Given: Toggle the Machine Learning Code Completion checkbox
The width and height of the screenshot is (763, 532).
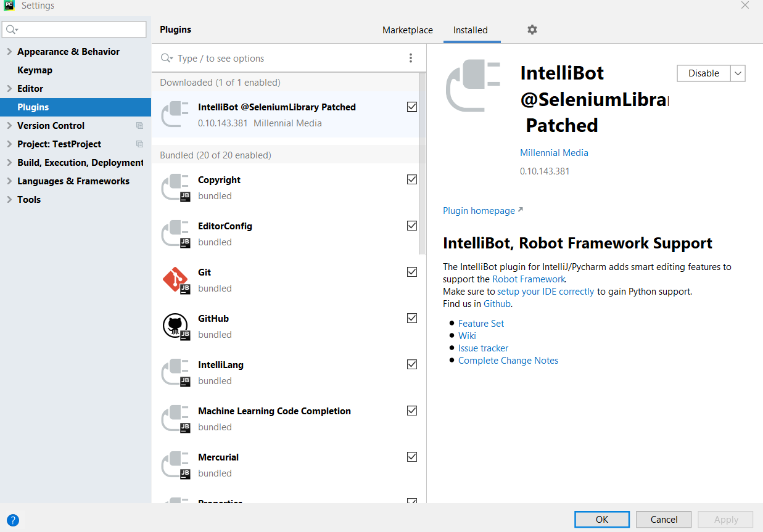Looking at the screenshot, I should tap(412, 411).
